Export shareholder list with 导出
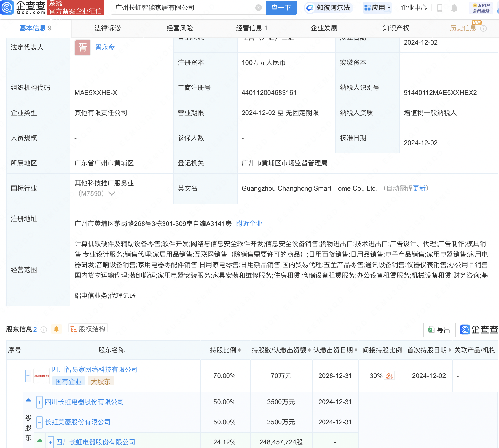The height and width of the screenshot is (448, 499). [439, 330]
